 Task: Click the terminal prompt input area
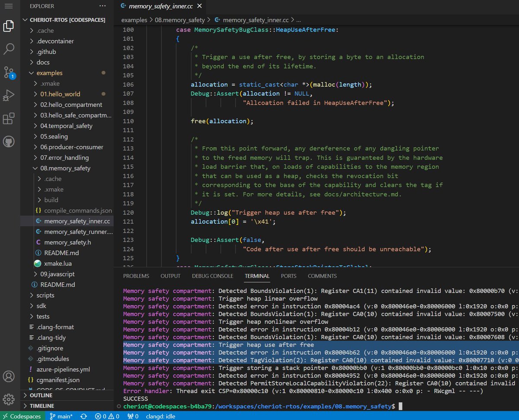(400, 406)
